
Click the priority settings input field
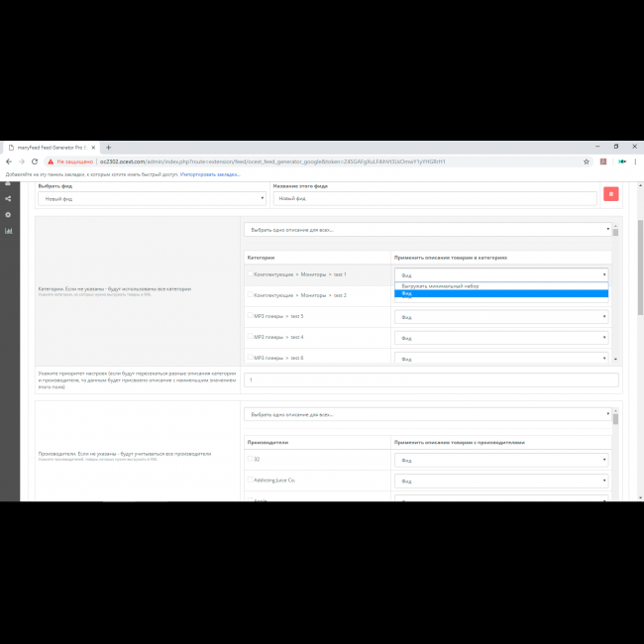click(430, 379)
